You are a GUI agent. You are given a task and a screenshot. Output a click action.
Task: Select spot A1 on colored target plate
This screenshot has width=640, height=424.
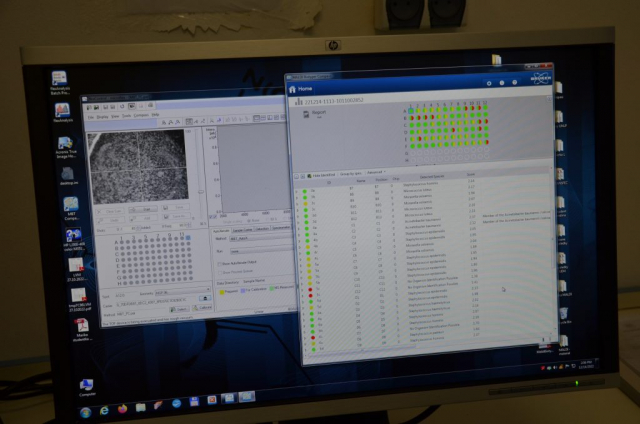pos(411,111)
